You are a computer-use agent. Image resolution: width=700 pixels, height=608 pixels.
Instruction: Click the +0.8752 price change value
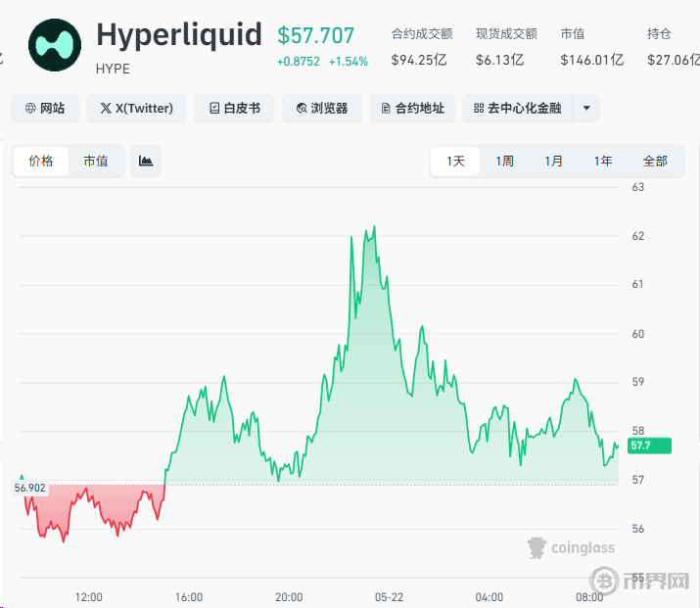coord(299,62)
